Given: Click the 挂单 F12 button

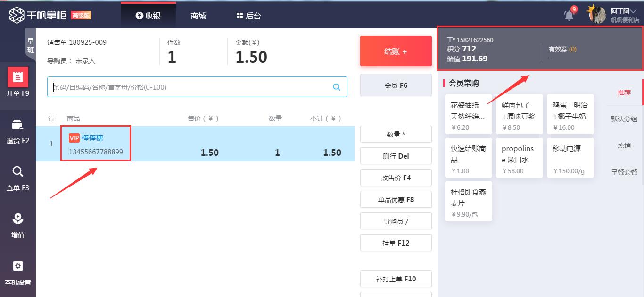Looking at the screenshot, I should (x=396, y=243).
